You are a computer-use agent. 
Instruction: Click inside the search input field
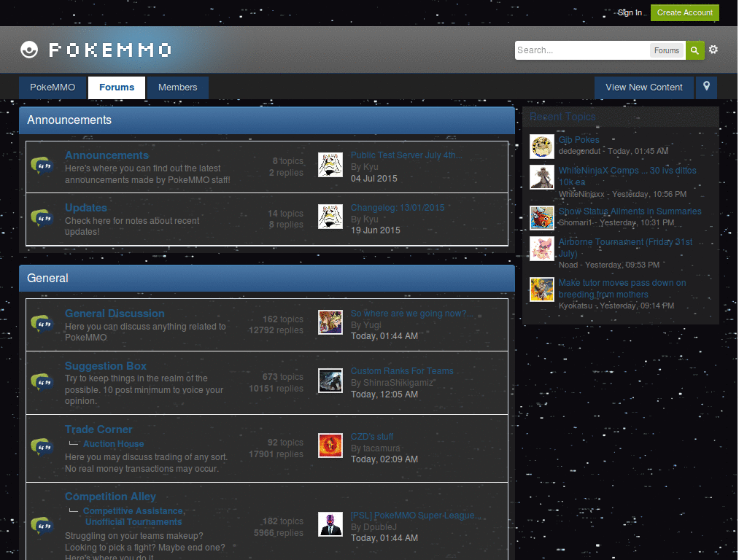click(x=576, y=50)
